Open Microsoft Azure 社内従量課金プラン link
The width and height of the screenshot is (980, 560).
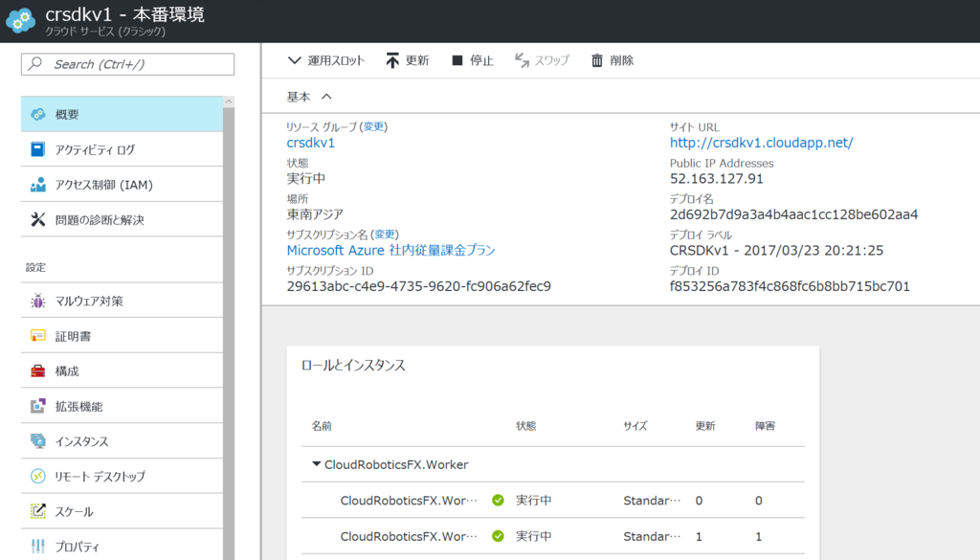tap(390, 250)
